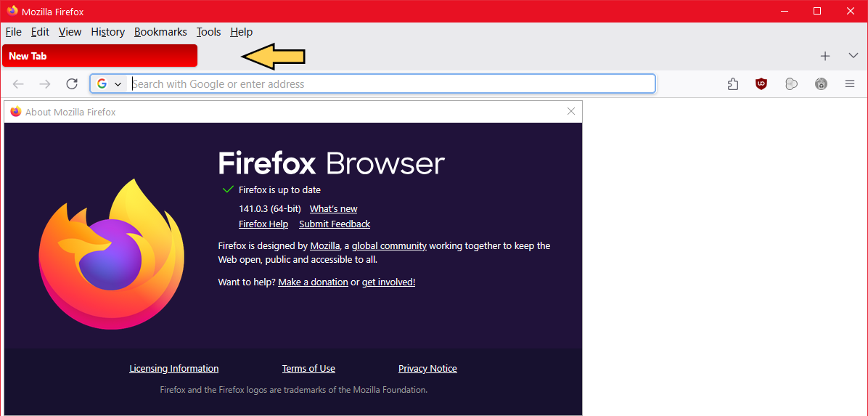
Task: Open Licensing Information link
Action: click(x=174, y=368)
